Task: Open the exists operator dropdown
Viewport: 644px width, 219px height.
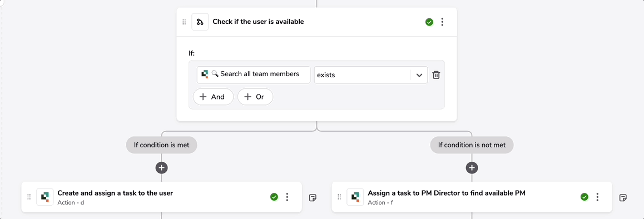Action: (x=371, y=75)
